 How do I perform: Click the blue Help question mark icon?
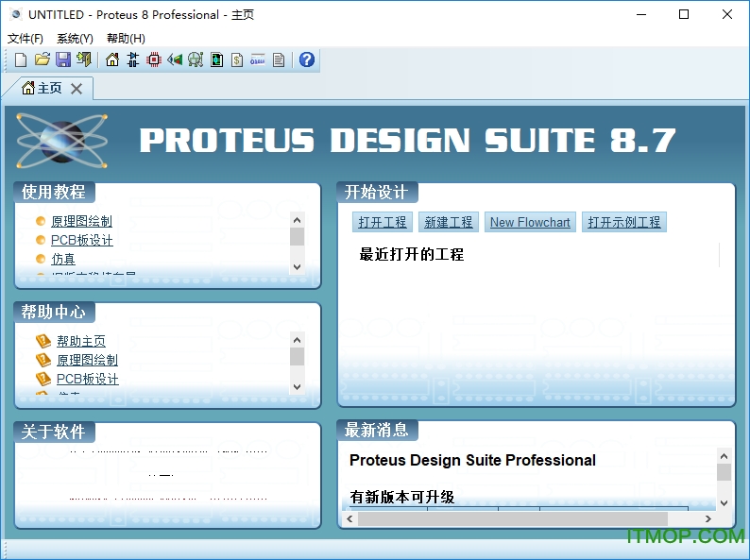(307, 59)
